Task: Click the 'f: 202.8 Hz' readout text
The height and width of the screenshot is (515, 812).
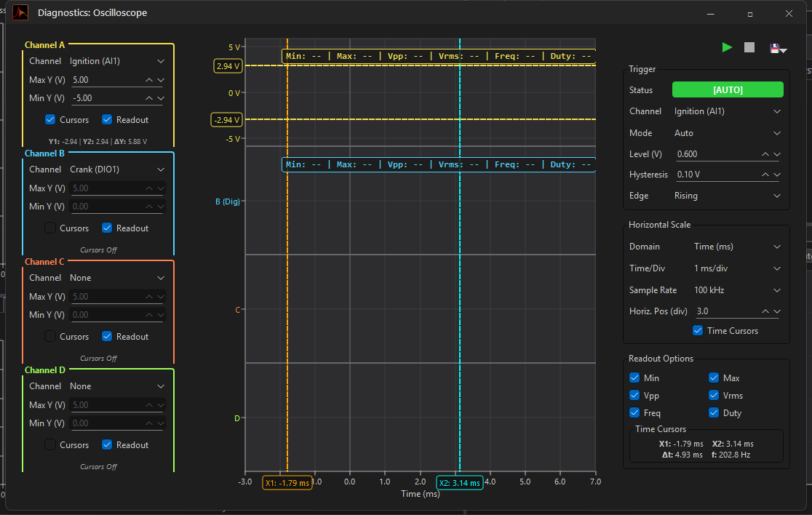Action: pos(731,455)
